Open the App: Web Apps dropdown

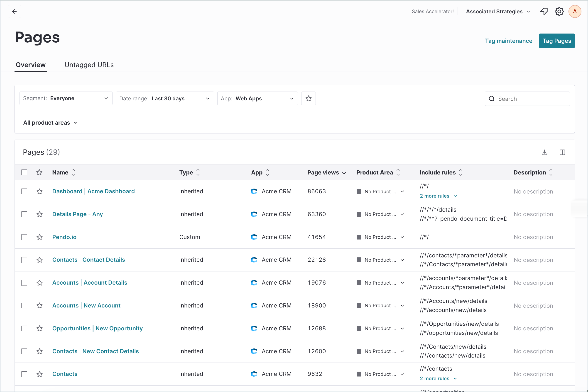257,99
